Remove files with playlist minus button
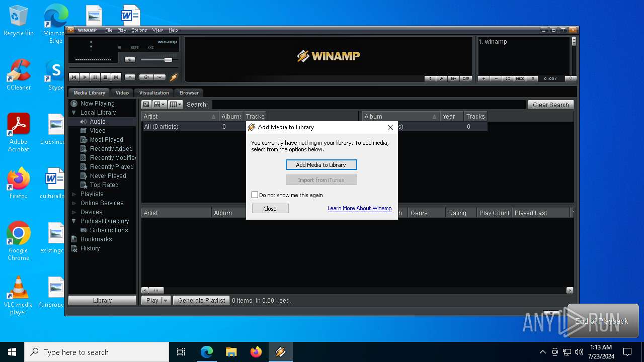644x362 pixels. coord(496,78)
